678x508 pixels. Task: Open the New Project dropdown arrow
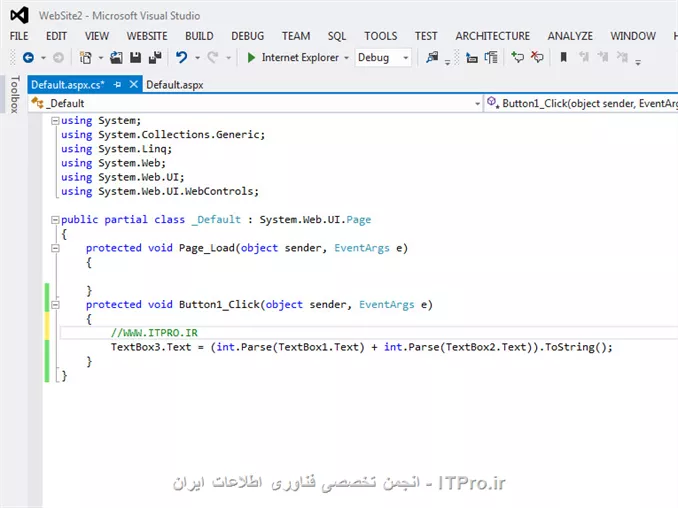coord(100,58)
